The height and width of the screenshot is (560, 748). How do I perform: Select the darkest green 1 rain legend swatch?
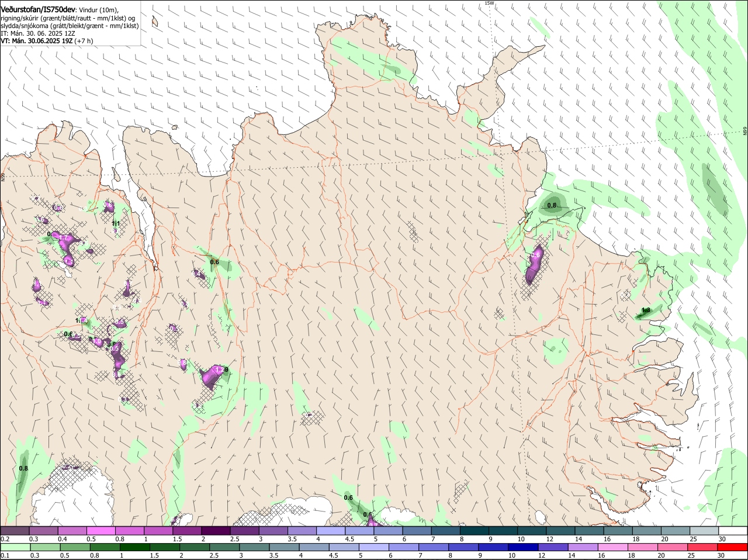[x=135, y=547]
